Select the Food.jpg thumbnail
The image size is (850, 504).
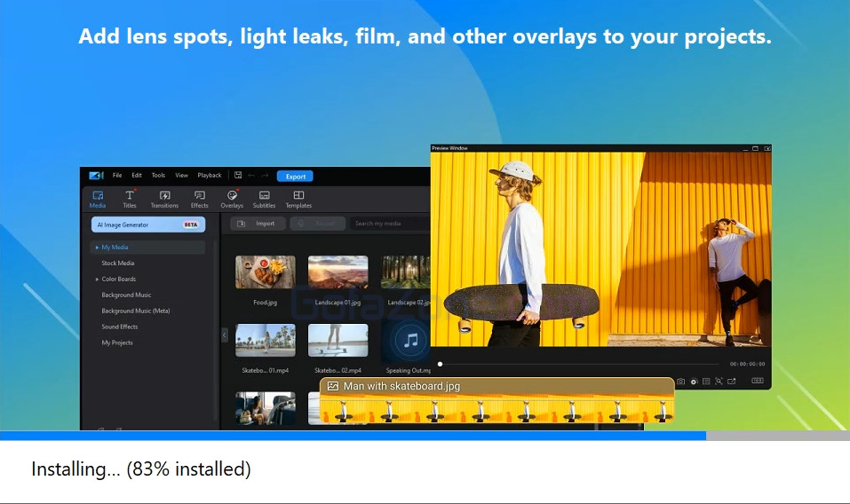pos(265,272)
